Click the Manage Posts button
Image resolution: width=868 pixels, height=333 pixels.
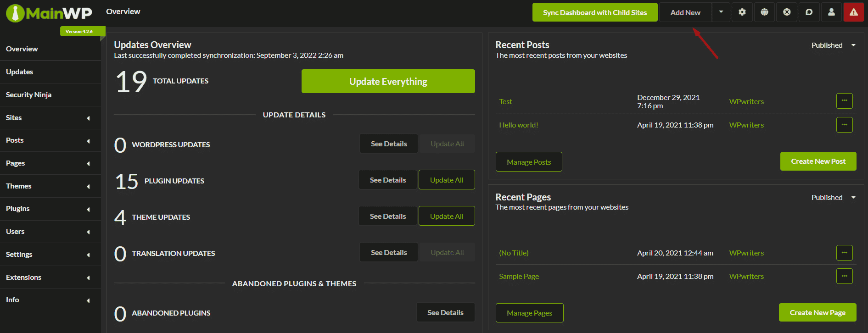(529, 162)
